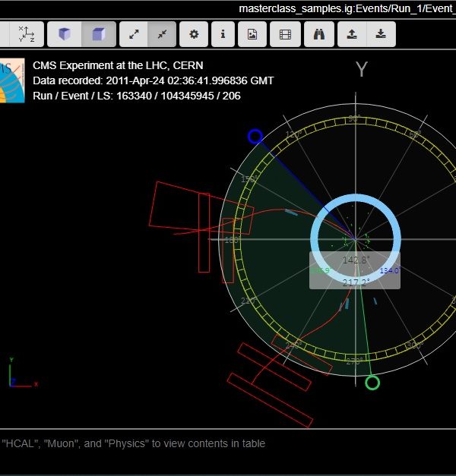
Task: Click the light blue ring in the detector view
Action: 356,199
